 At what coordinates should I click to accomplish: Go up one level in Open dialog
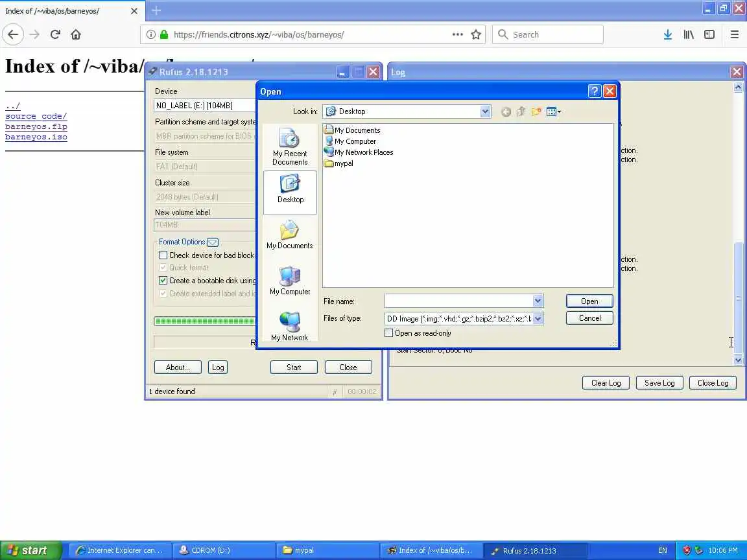pyautogui.click(x=521, y=111)
